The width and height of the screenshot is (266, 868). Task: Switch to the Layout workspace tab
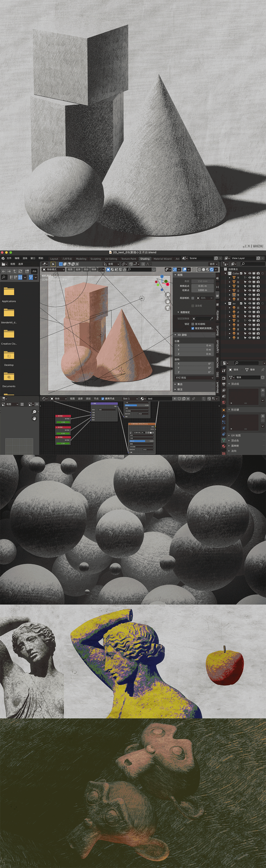[x=54, y=259]
